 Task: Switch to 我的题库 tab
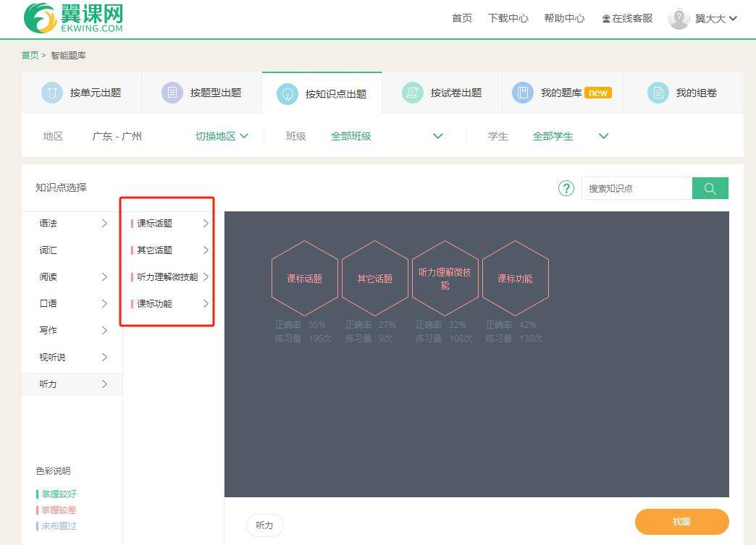(x=561, y=93)
